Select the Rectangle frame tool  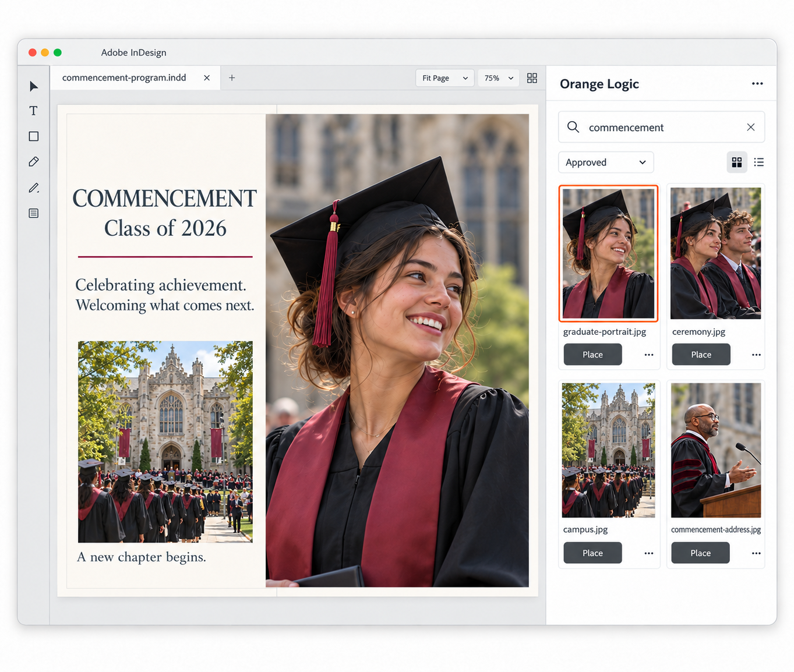click(34, 136)
